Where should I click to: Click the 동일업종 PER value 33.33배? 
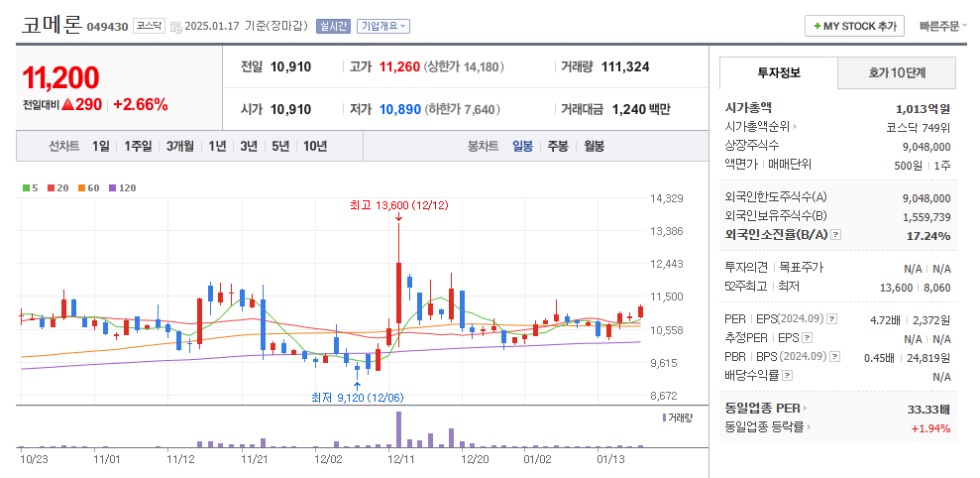[x=928, y=410]
